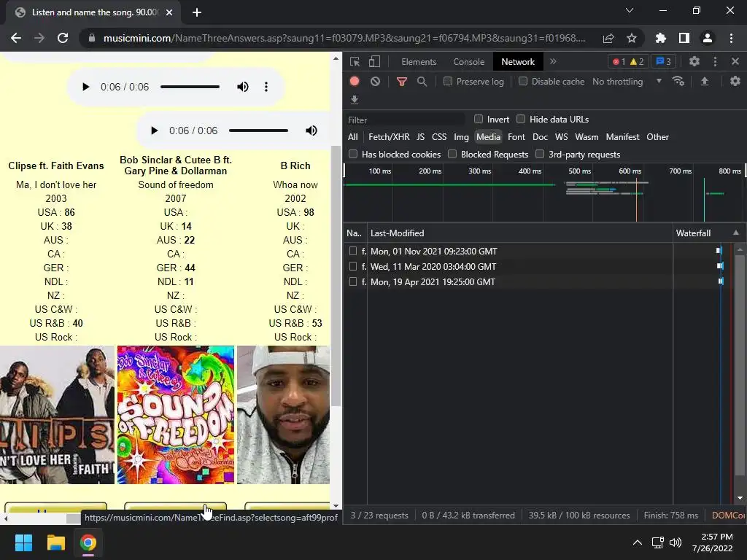Seek the second audio progress bar

click(259, 131)
